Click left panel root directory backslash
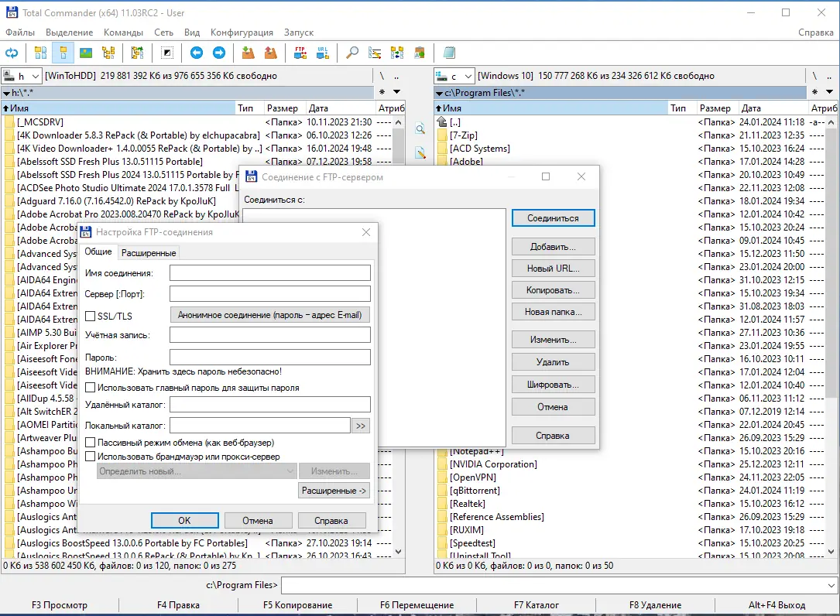Image resolution: width=840 pixels, height=616 pixels. [x=382, y=76]
